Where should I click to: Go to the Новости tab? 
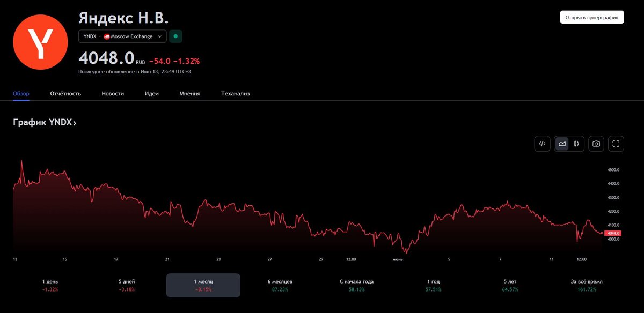click(113, 93)
